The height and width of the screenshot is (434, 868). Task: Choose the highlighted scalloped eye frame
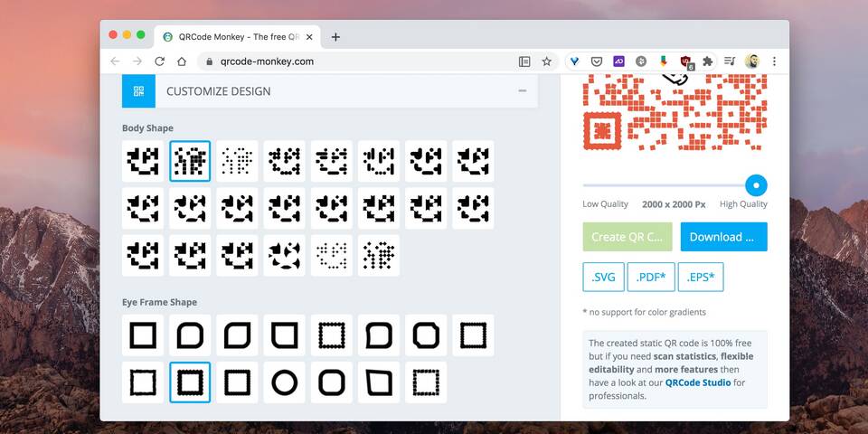190,382
